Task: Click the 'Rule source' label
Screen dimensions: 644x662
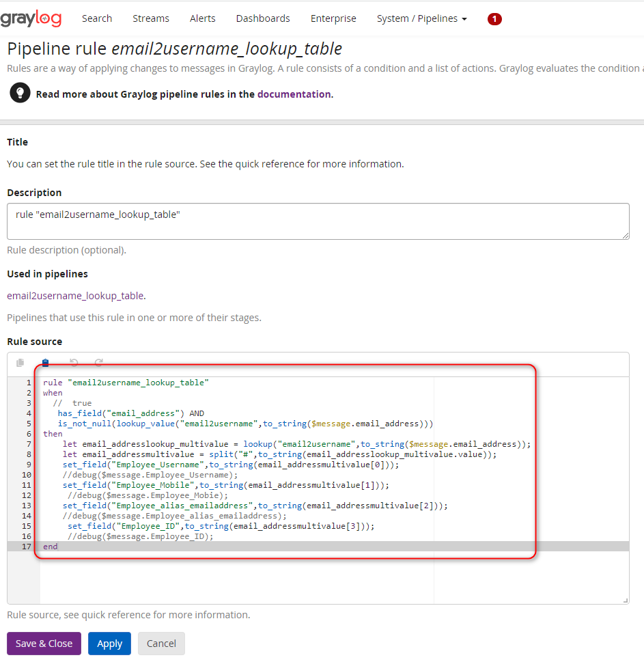Action: click(35, 342)
